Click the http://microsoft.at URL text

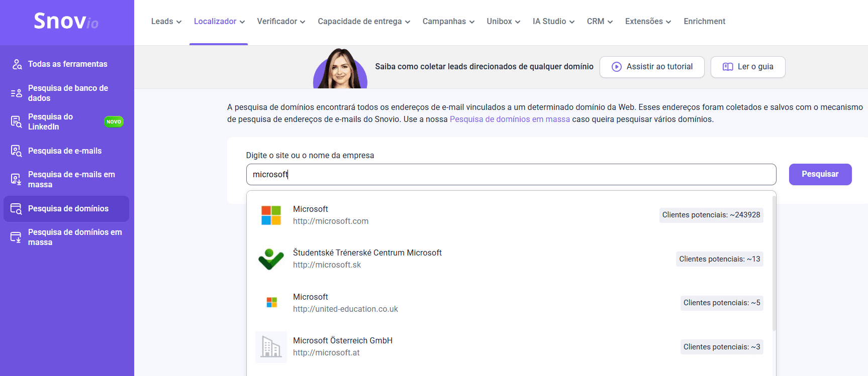coord(326,353)
